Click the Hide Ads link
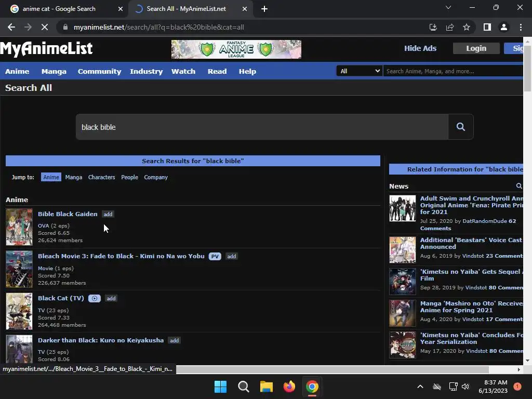The height and width of the screenshot is (399, 532). 420,48
